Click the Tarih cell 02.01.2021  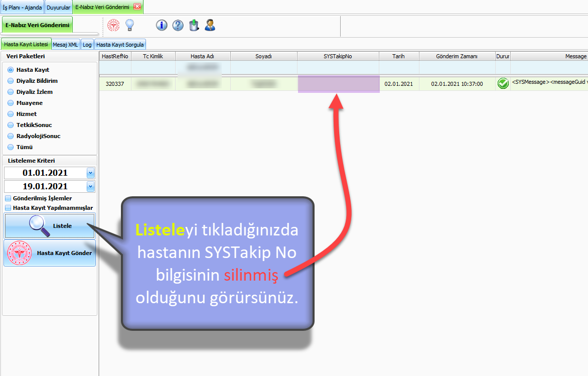click(x=399, y=84)
